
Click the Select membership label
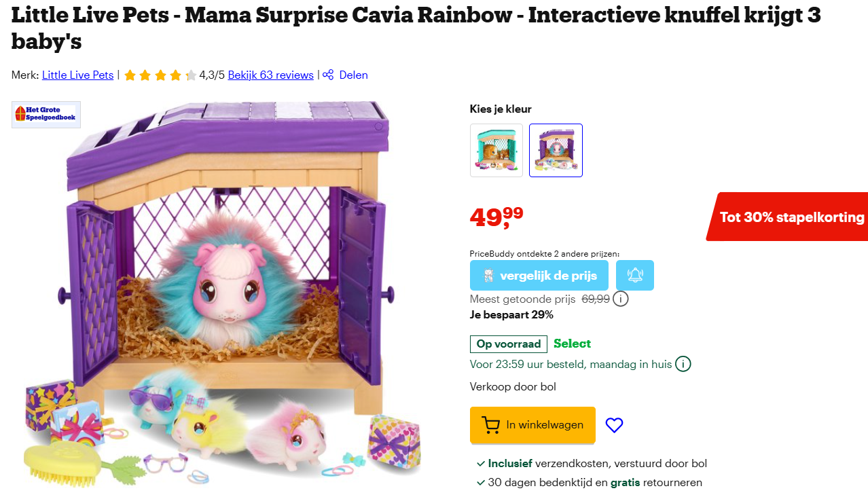(x=572, y=344)
